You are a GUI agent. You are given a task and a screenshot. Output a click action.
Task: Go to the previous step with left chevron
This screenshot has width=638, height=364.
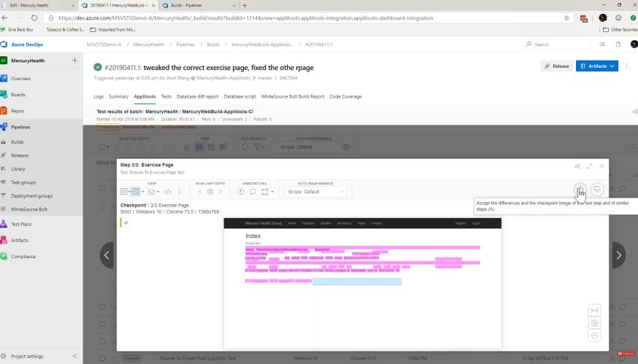(107, 255)
